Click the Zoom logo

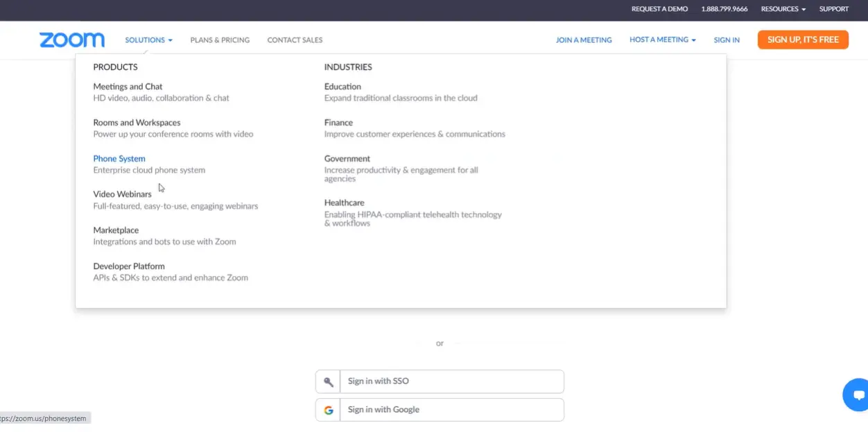click(72, 40)
